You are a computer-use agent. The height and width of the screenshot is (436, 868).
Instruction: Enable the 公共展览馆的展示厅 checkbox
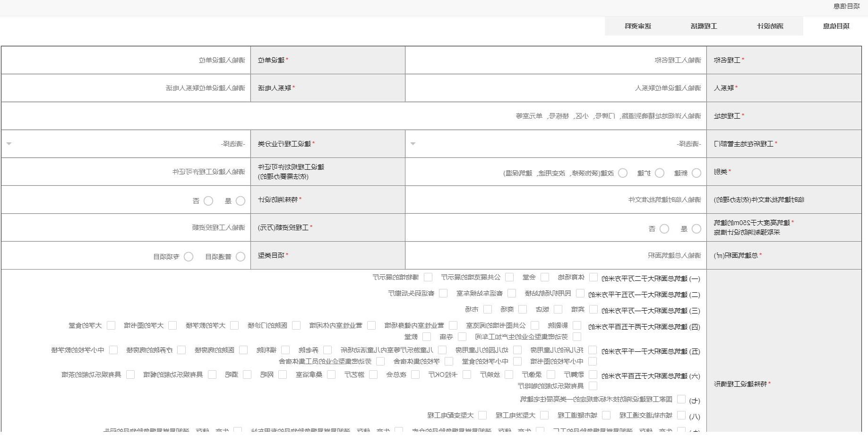[509, 277]
